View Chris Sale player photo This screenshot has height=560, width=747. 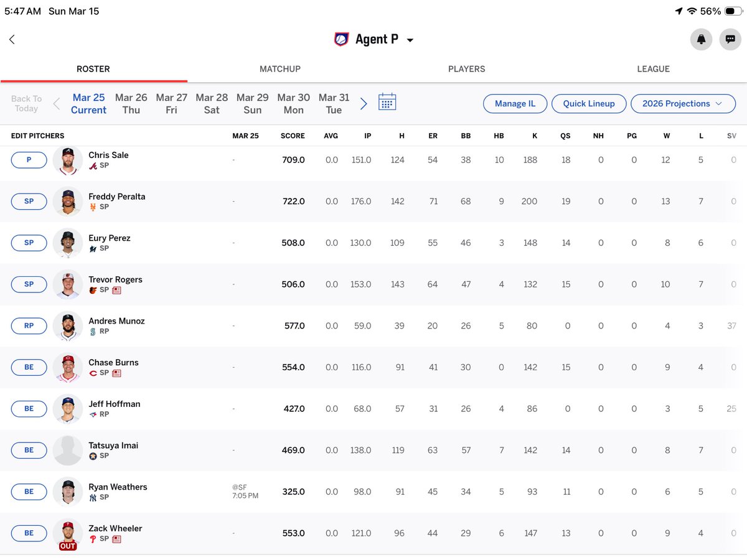click(68, 160)
